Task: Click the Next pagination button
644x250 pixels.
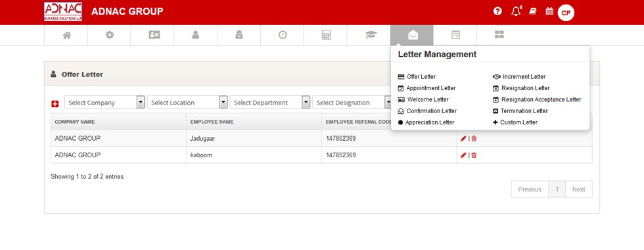Action: (579, 189)
